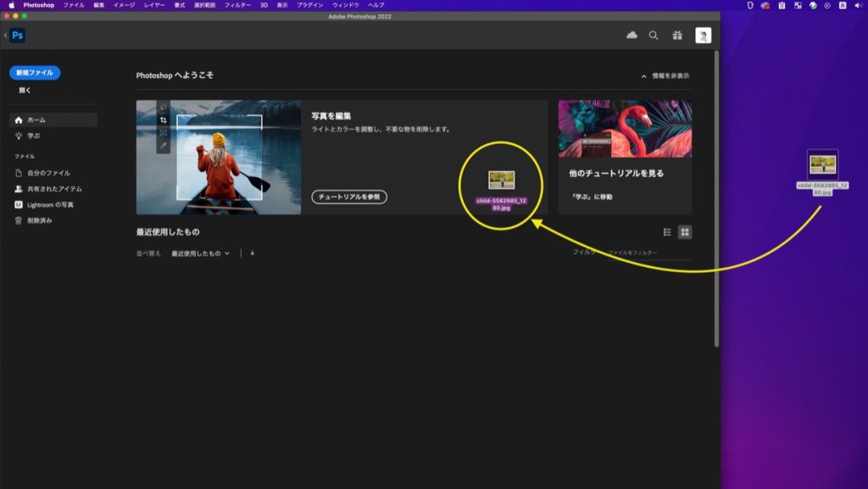
Task: Click the ライトとカラーを調整し description text
Action: point(381,130)
